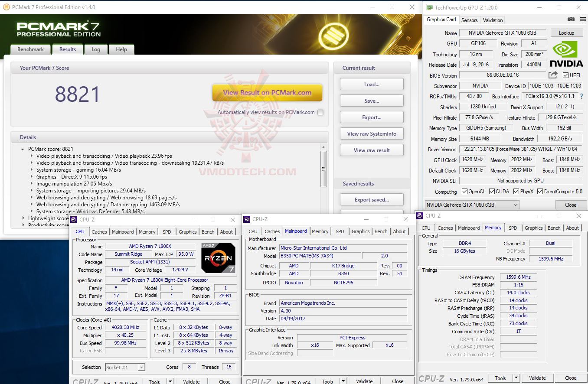The width and height of the screenshot is (588, 384).
Task: Click the Bus Interface help question mark
Action: point(582,96)
